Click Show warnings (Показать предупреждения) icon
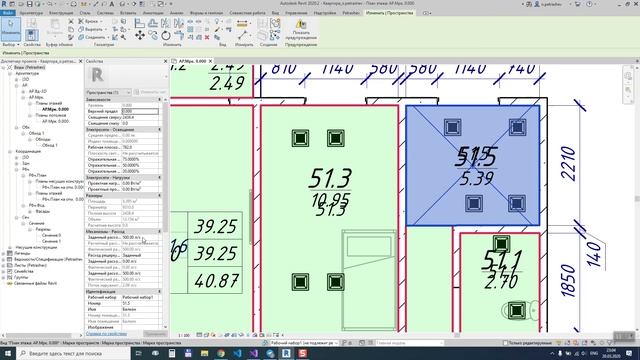This screenshot has width=640, height=360. (x=301, y=24)
